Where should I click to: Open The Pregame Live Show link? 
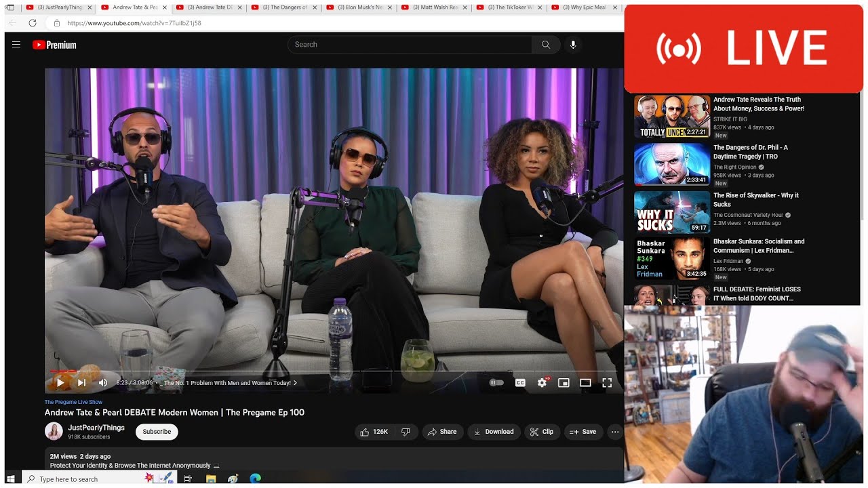pos(73,402)
